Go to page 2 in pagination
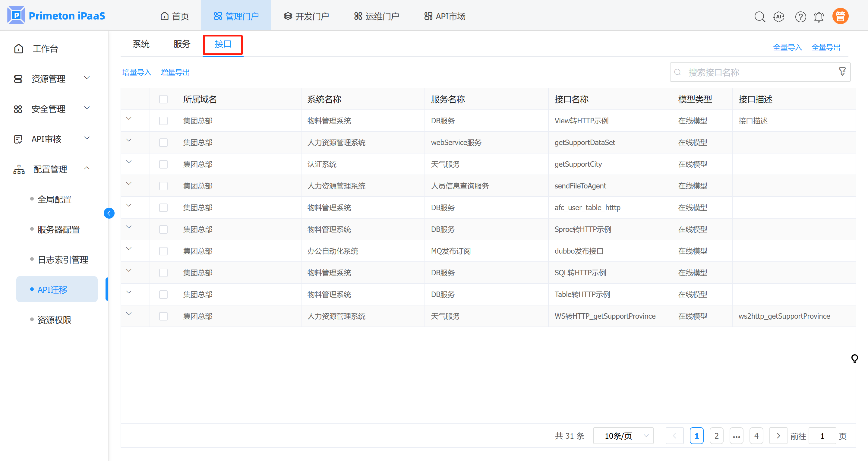868x461 pixels. (716, 436)
